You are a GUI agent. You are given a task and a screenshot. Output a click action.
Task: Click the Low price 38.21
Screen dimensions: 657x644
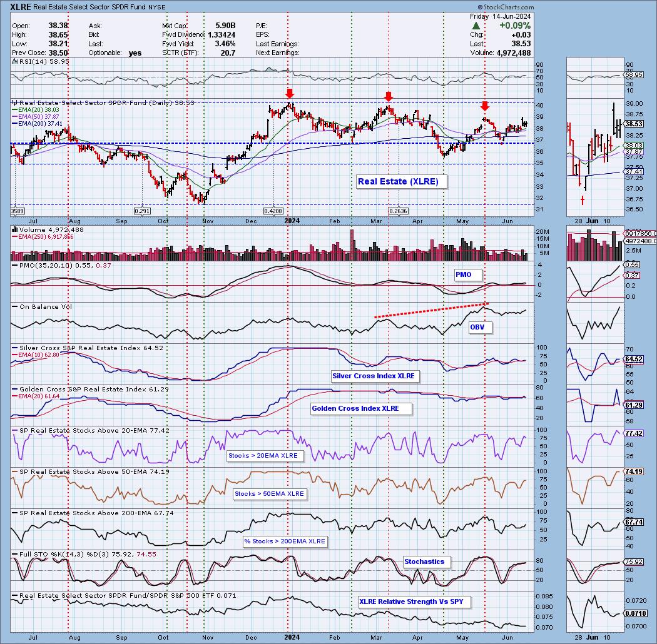click(x=58, y=44)
